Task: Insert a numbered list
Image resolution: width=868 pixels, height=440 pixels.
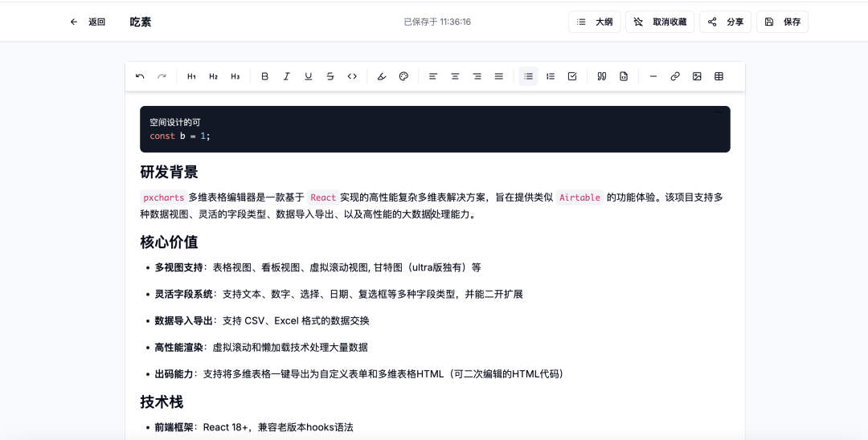Action: 551,76
